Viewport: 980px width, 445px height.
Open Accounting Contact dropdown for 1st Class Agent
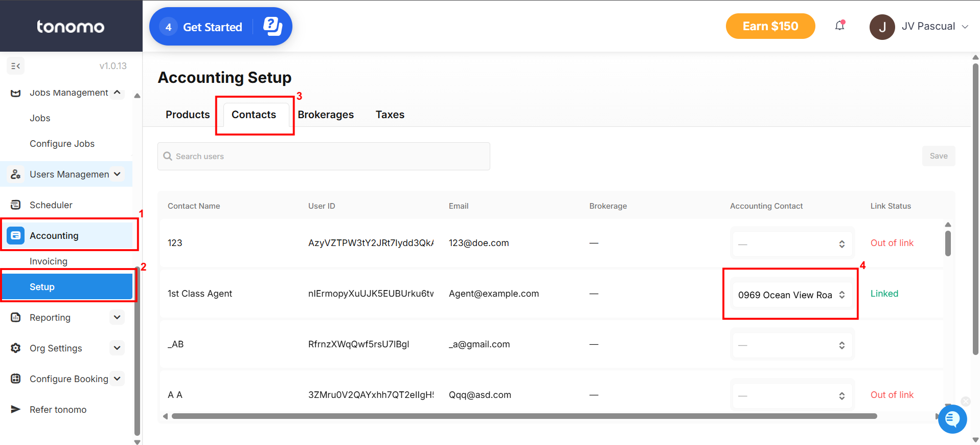pyautogui.click(x=792, y=295)
